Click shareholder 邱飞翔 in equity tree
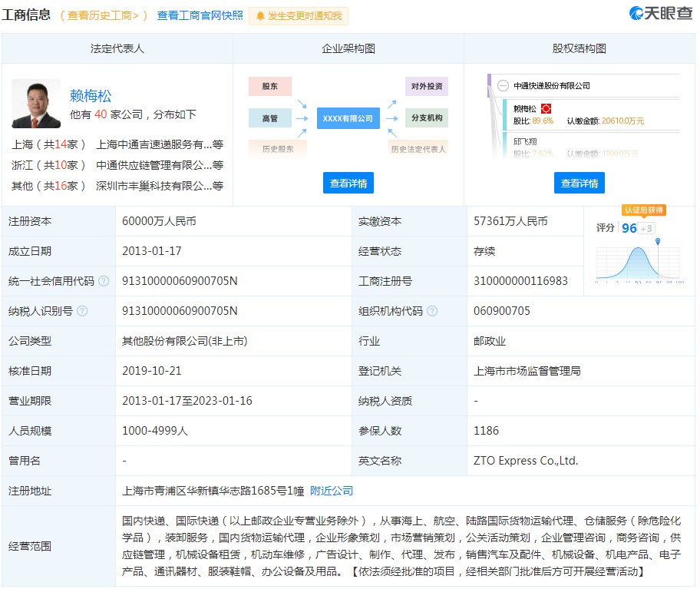The height and width of the screenshot is (589, 700). (x=525, y=142)
